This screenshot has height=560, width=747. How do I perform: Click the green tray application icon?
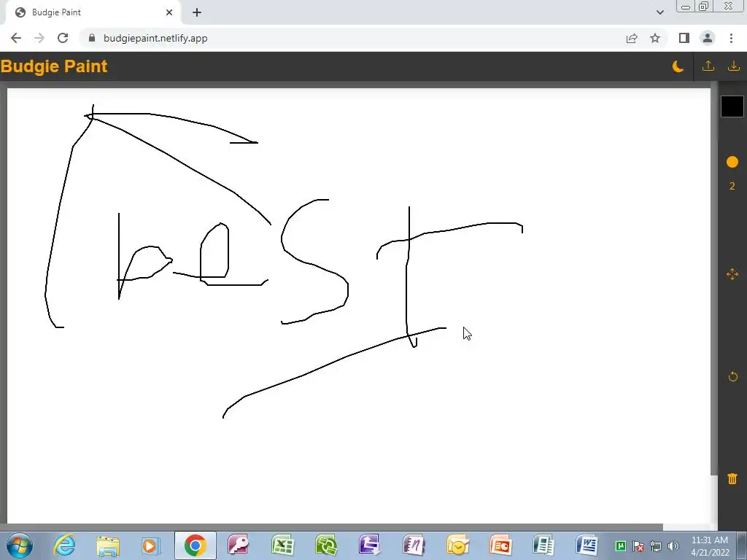tap(620, 546)
